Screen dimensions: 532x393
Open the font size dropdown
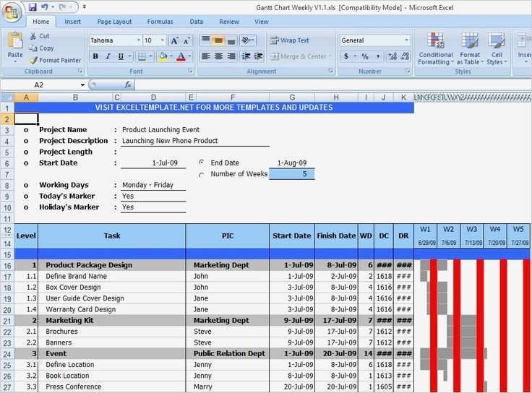pos(163,40)
